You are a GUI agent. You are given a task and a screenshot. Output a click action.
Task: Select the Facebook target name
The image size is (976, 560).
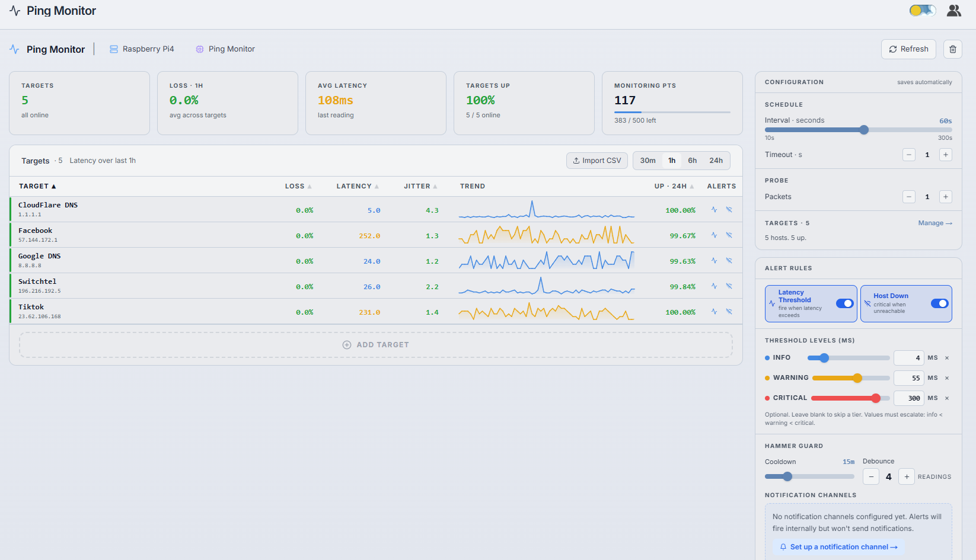(x=35, y=231)
